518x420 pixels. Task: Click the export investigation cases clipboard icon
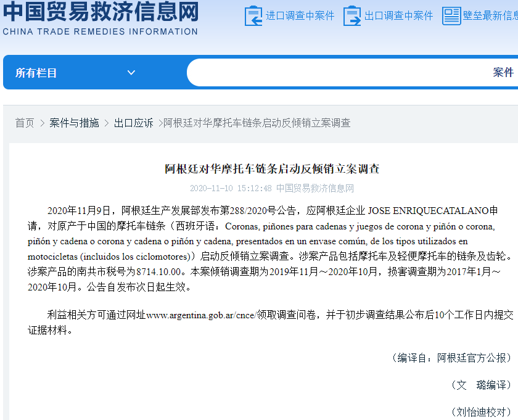tap(353, 16)
